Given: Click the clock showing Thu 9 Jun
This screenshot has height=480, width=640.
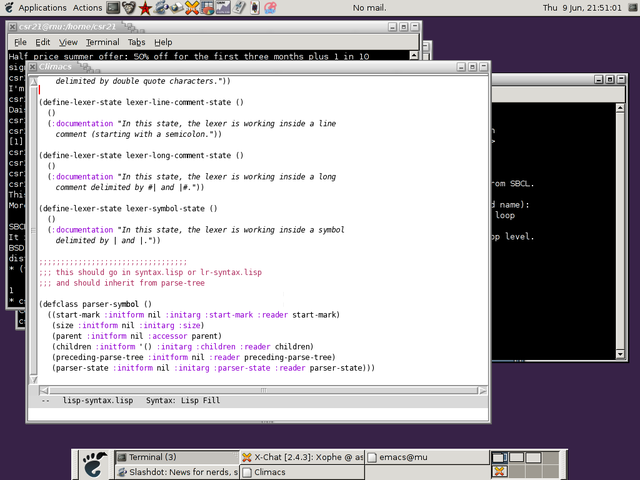Looking at the screenshot, I should point(582,8).
